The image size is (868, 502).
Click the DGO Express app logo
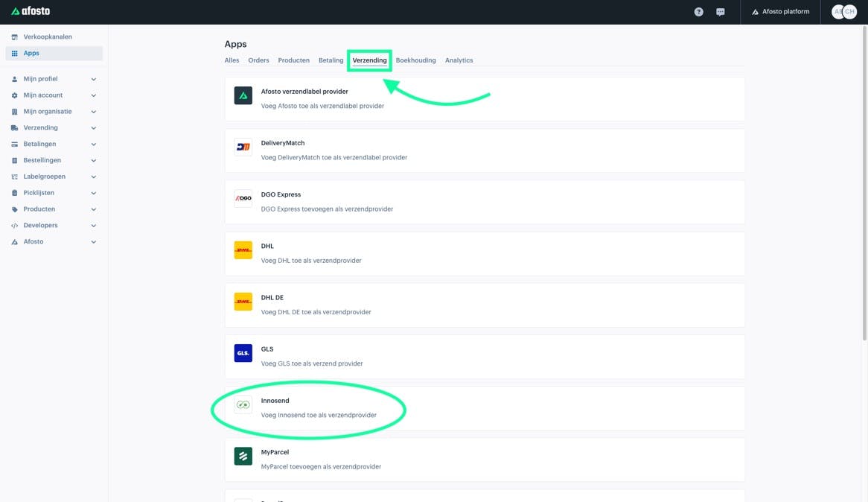[x=243, y=198]
